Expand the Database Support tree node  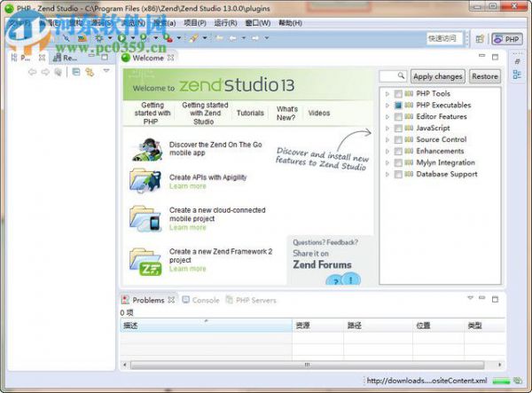(x=387, y=175)
